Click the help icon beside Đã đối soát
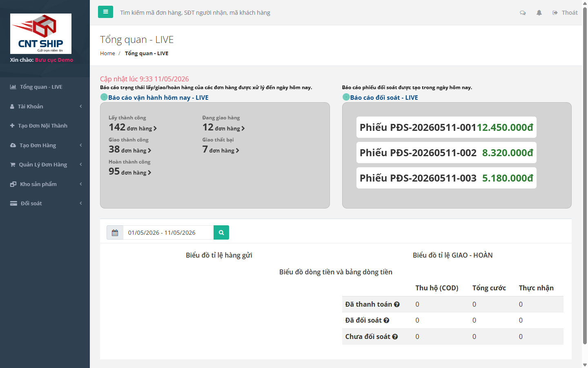 (x=386, y=321)
